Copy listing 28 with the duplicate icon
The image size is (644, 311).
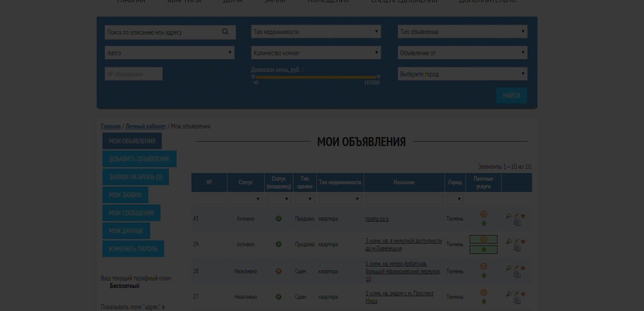tap(517, 275)
